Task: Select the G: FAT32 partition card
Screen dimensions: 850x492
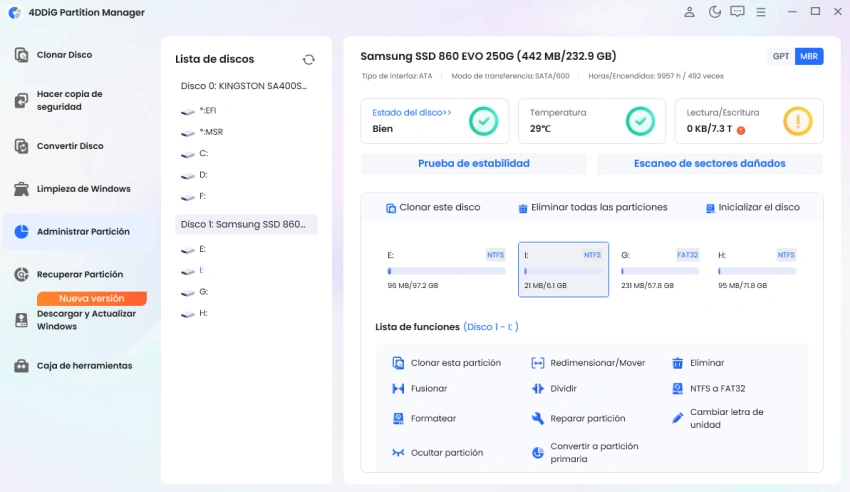Action: coord(660,269)
